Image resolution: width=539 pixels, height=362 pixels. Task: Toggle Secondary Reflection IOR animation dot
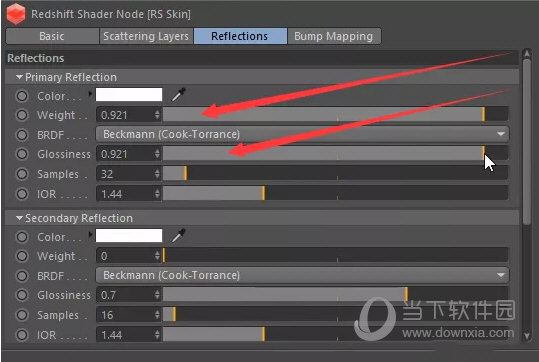[22, 335]
